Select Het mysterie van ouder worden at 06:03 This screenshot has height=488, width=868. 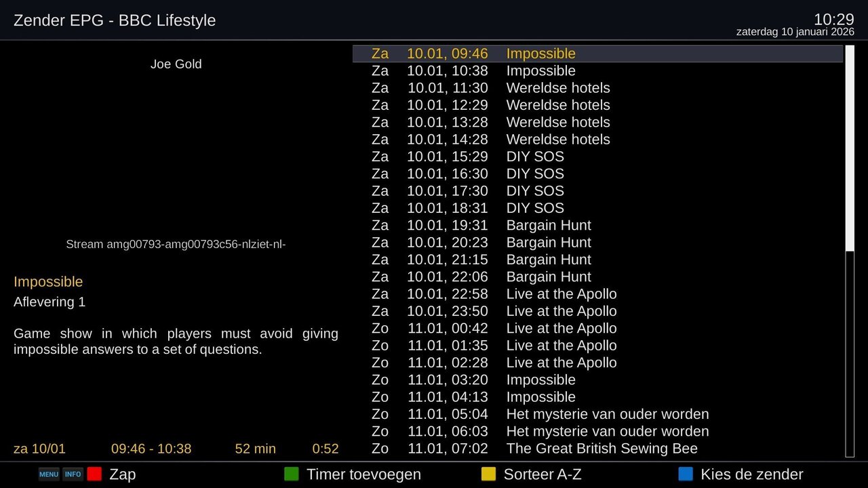pyautogui.click(x=597, y=432)
